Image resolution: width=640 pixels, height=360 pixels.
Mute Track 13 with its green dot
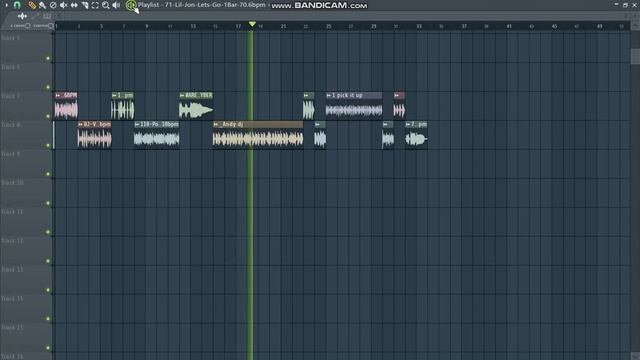[x=48, y=290]
